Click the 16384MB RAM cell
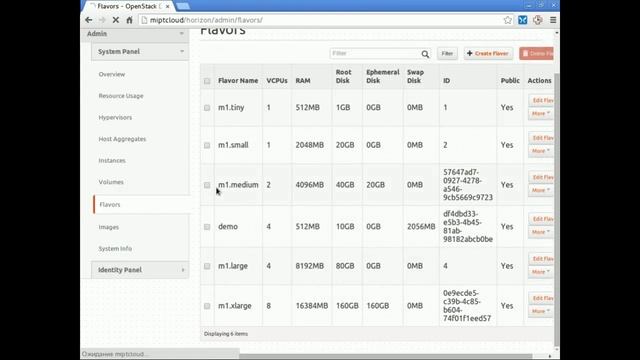Screen dimensions: 640x360 pyautogui.click(x=312, y=306)
